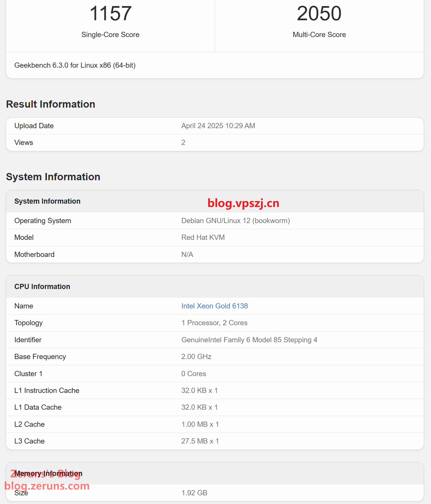Viewport: 431px width, 504px height.
Task: Click the Geekbench 6.3.0 for Linux text
Action: tap(75, 65)
